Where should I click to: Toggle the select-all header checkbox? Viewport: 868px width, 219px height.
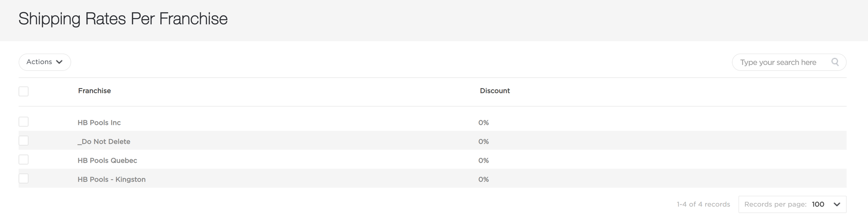click(24, 91)
